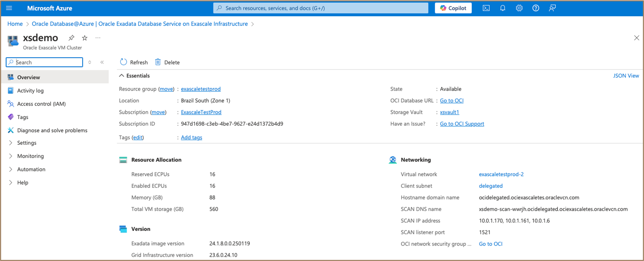
Task: Open the Azure portal hamburger menu
Action: click(x=9, y=8)
